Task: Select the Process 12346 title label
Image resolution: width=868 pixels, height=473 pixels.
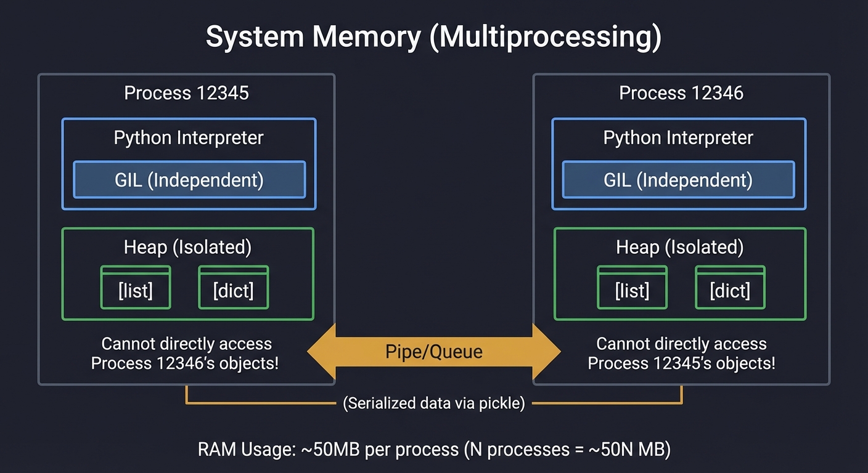Action: point(681,92)
